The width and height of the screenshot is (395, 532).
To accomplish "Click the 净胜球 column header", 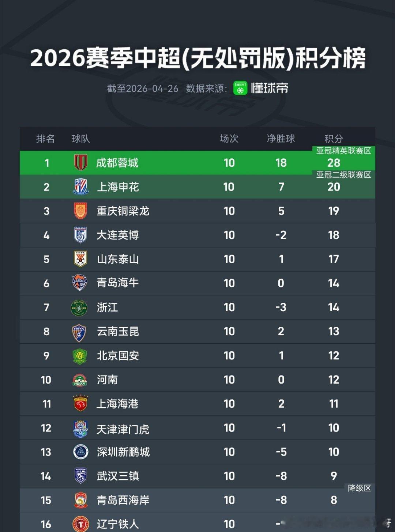I will (x=281, y=139).
